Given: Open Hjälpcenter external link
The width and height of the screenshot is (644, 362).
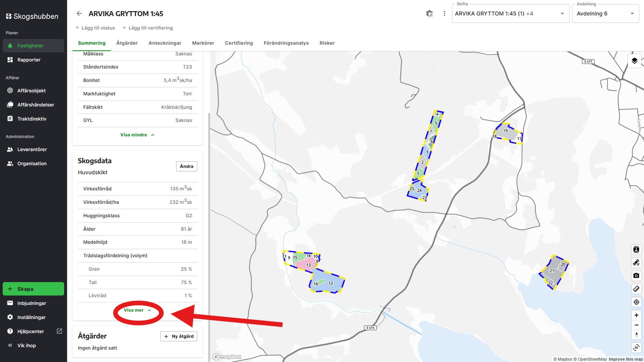Looking at the screenshot, I should 33,331.
